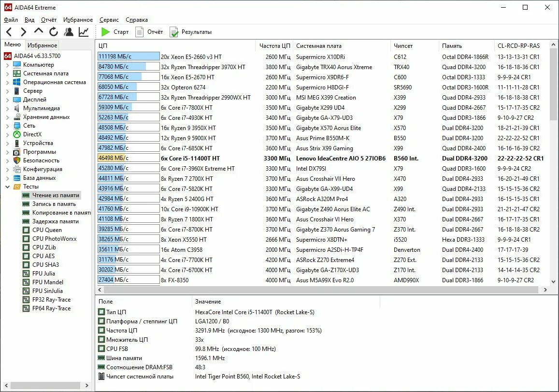Screen dimensions: 559x392
Task: Go back with the left arrow toolbar icon
Action: tap(9, 32)
